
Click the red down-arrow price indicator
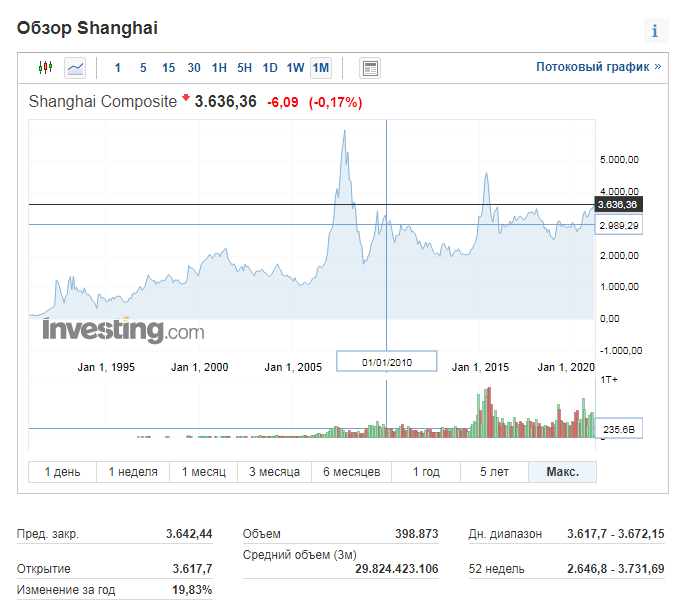pos(186,100)
